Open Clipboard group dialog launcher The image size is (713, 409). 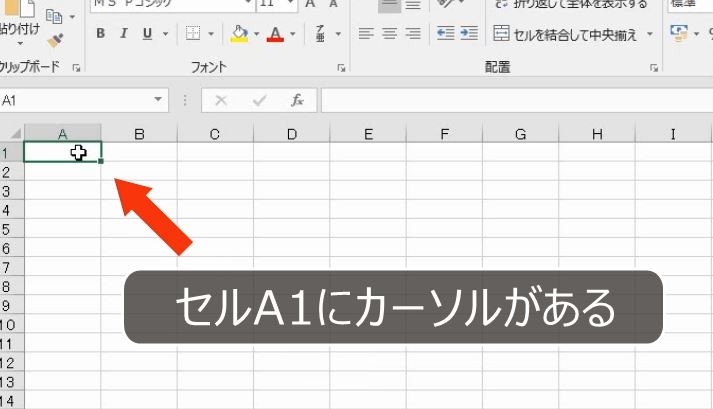(76, 68)
